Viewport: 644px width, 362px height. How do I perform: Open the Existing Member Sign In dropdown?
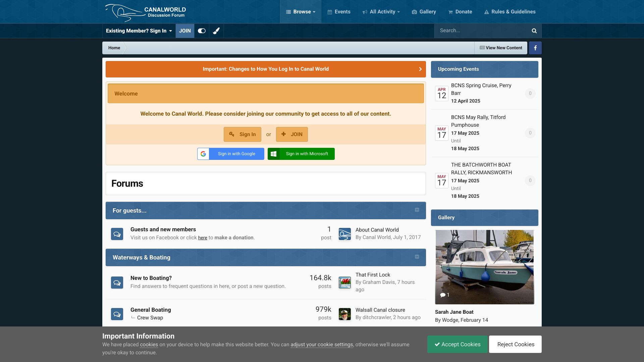tap(139, 31)
